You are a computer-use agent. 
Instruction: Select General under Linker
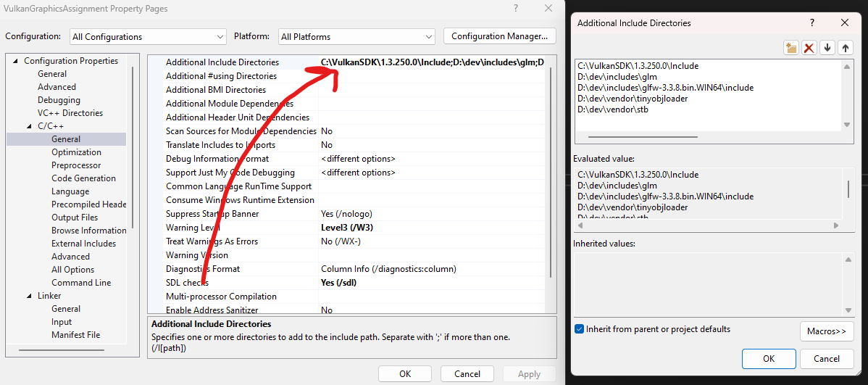coord(66,309)
